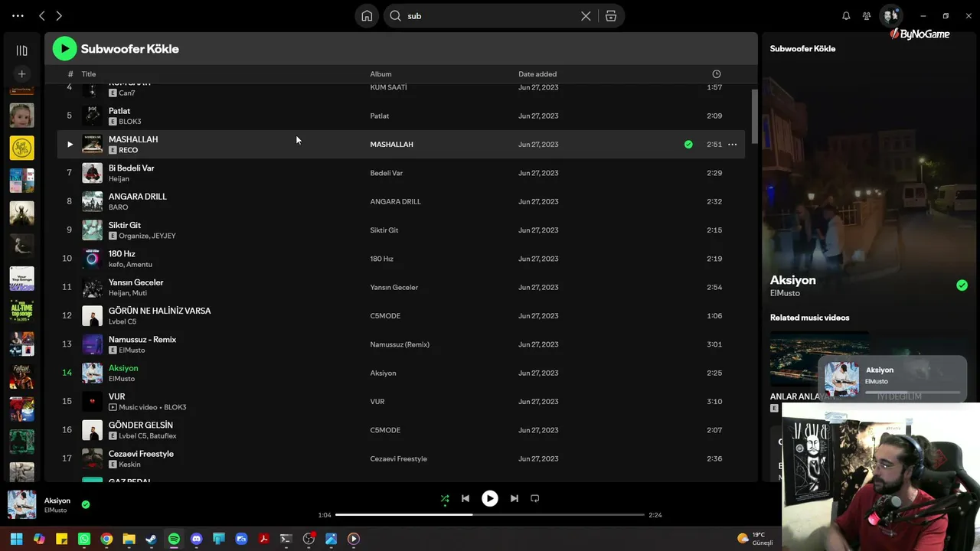This screenshot has height=551, width=980.
Task: Open Spotify Home
Action: tap(367, 15)
